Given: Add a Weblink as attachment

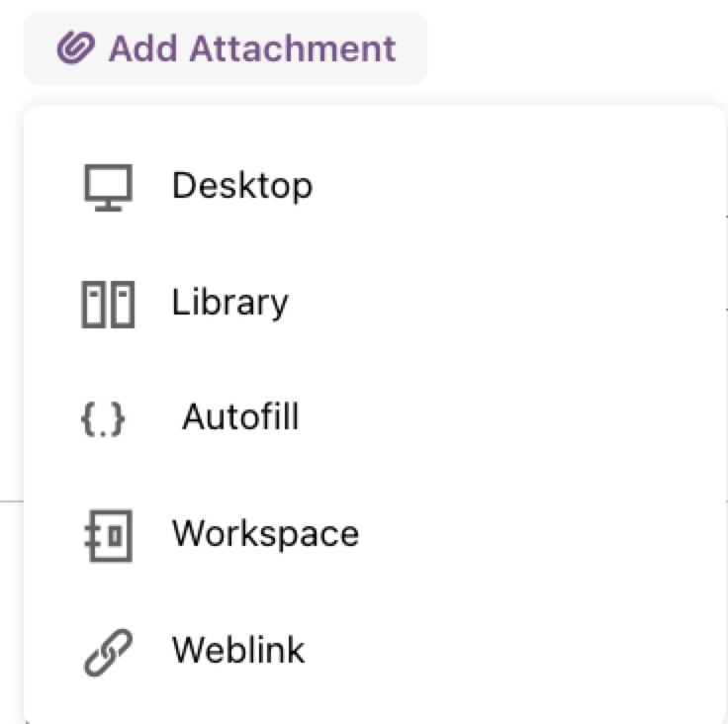Looking at the screenshot, I should pyautogui.click(x=375, y=650).
